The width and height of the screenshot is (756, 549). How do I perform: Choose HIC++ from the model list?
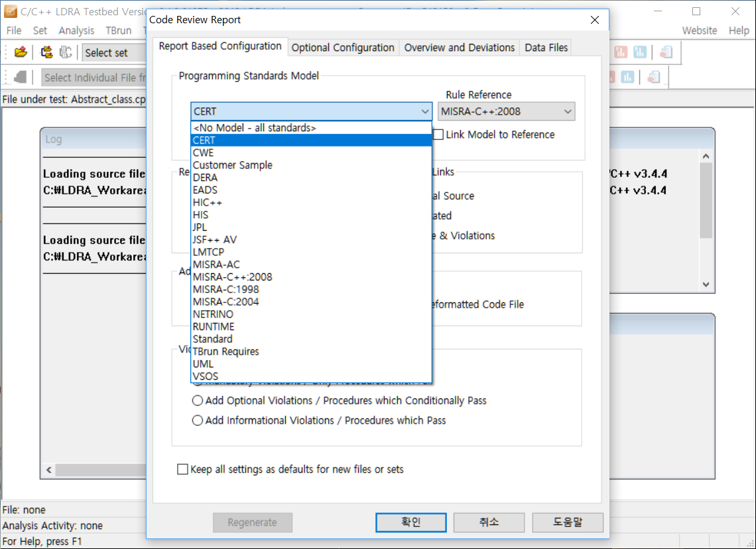click(311, 202)
